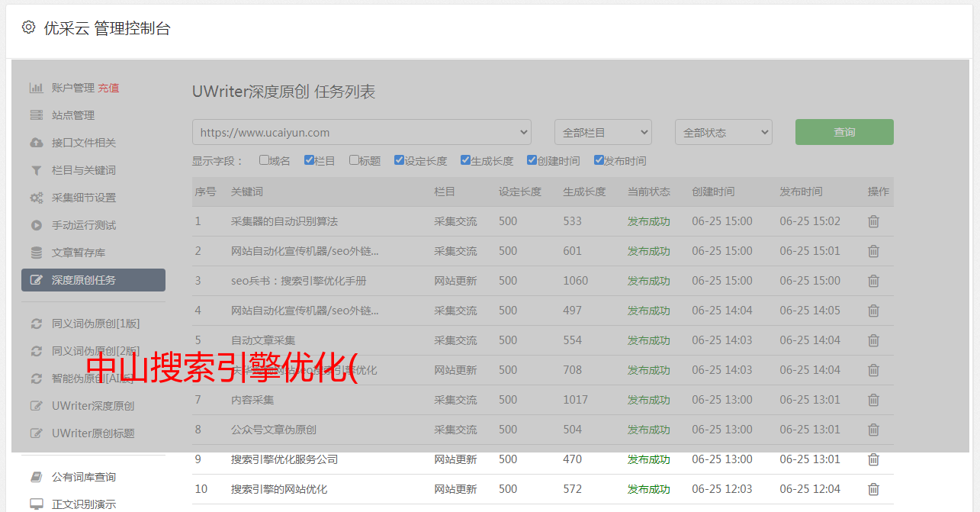Viewport: 980px width, 512px height.
Task: Enable the 域名 field checkbox
Action: [x=264, y=160]
